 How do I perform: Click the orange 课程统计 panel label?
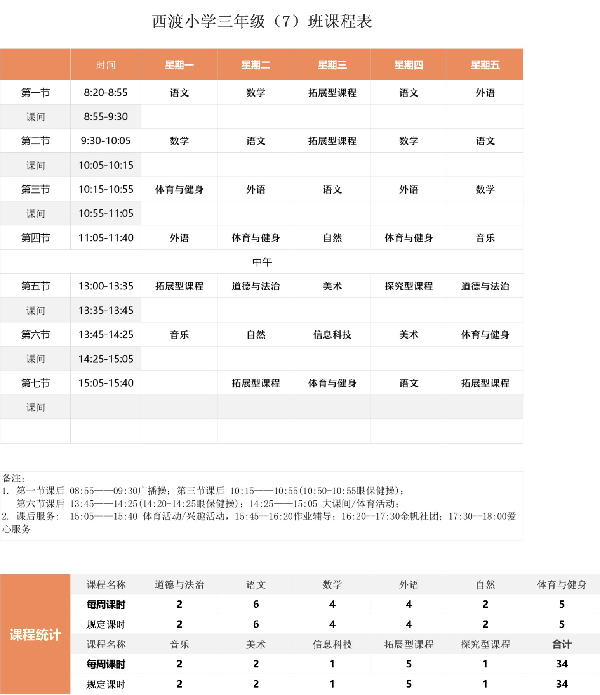pyautogui.click(x=35, y=634)
